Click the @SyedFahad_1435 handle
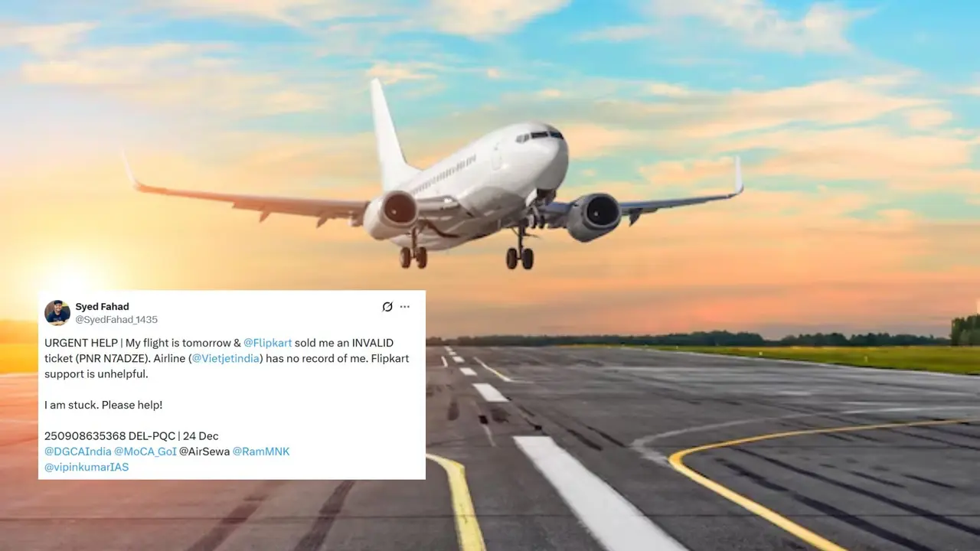This screenshot has width=980, height=551. click(116, 319)
